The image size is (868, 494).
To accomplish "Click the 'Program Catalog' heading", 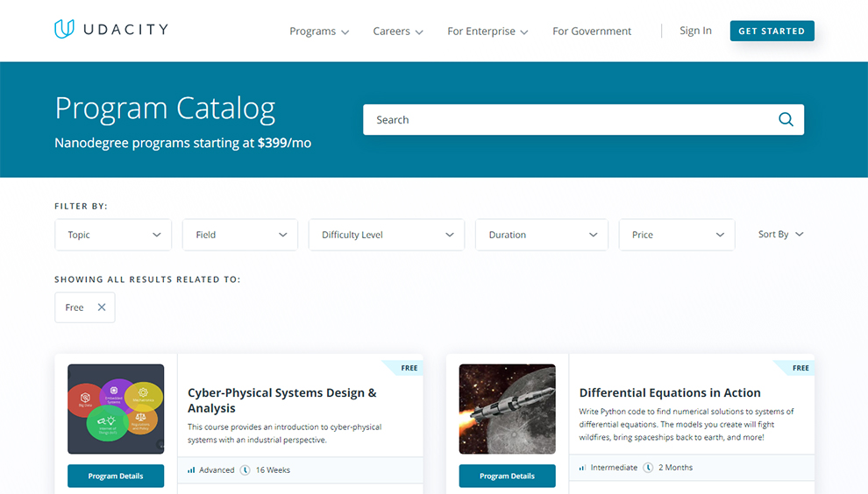I will pyautogui.click(x=165, y=109).
